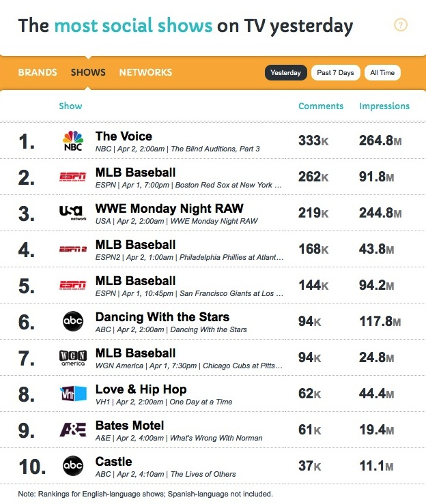Switch to the Networks tab
This screenshot has height=504, width=426.
point(145,72)
